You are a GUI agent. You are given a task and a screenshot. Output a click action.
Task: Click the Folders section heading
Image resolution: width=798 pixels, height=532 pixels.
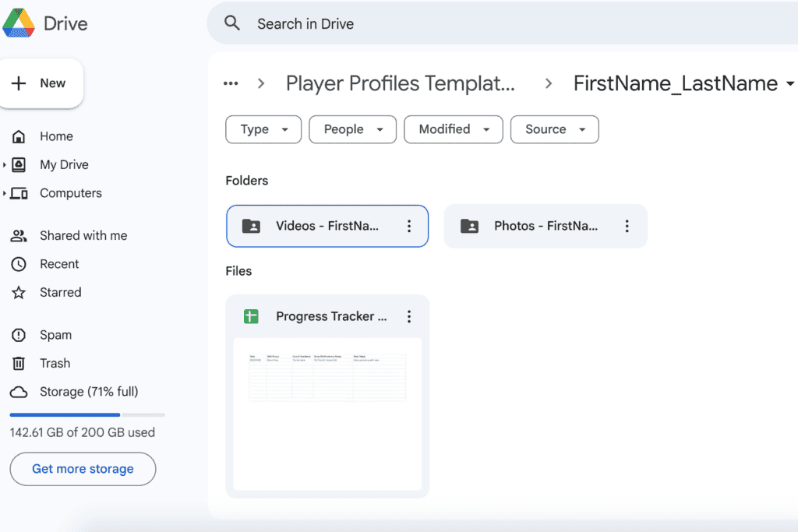pos(247,181)
